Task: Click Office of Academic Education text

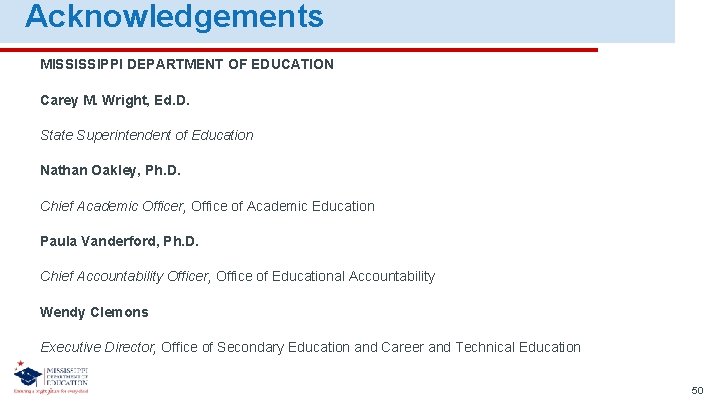Action: click(283, 206)
